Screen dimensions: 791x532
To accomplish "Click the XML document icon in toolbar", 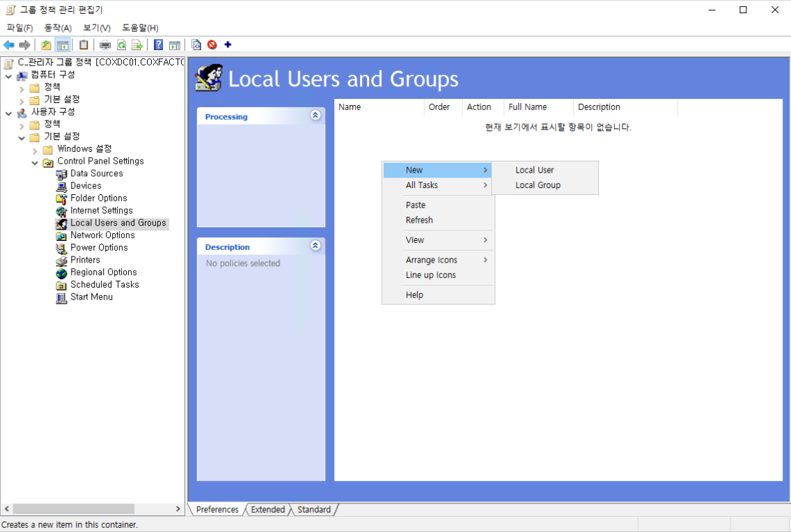I will 196,45.
